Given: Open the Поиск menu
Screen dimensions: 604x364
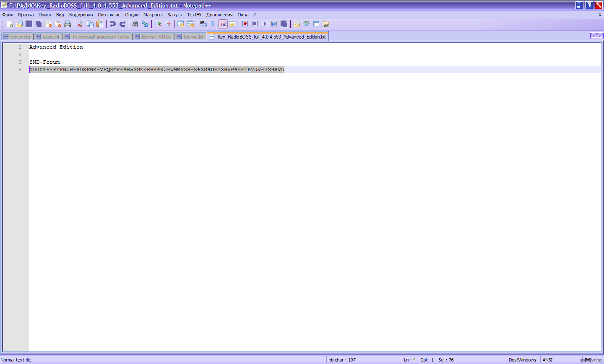Looking at the screenshot, I should [45, 15].
